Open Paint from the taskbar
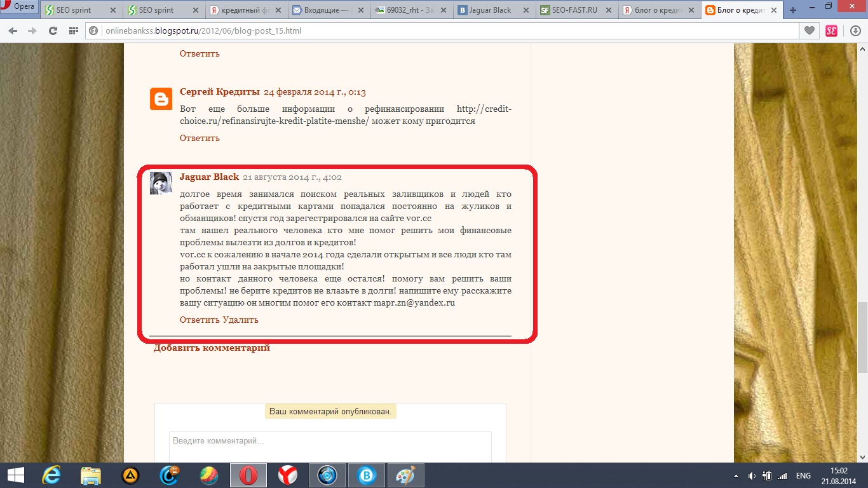The image size is (868, 488). (x=405, y=475)
